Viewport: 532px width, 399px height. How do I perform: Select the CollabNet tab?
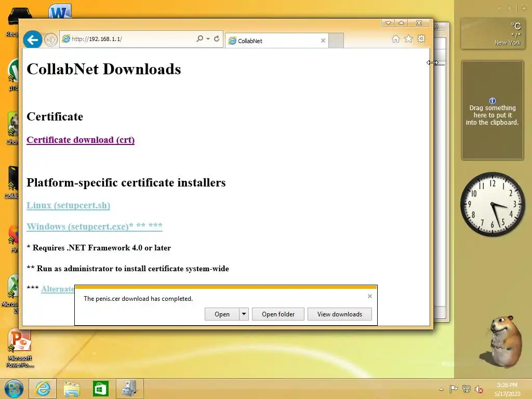point(276,41)
